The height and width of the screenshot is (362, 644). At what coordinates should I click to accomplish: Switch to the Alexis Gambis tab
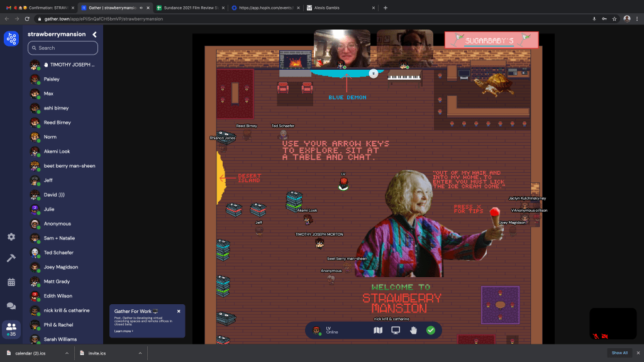[338, 8]
